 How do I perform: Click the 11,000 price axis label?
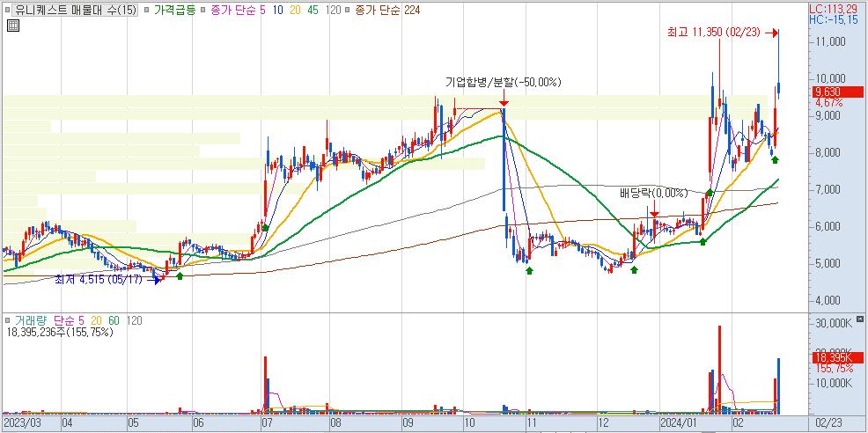point(830,42)
